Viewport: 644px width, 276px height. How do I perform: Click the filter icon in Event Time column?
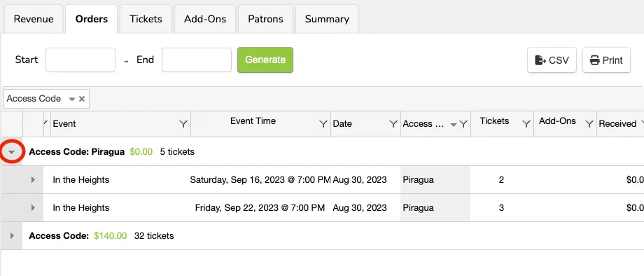[x=323, y=124]
